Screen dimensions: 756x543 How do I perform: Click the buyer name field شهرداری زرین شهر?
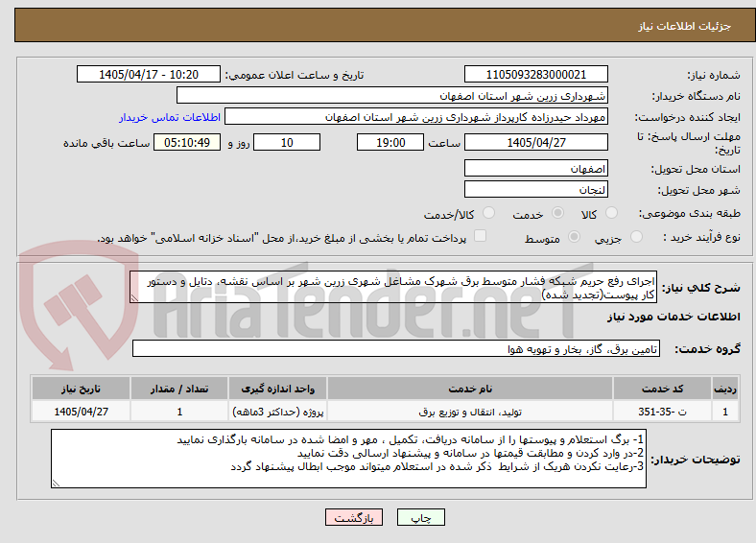392,96
